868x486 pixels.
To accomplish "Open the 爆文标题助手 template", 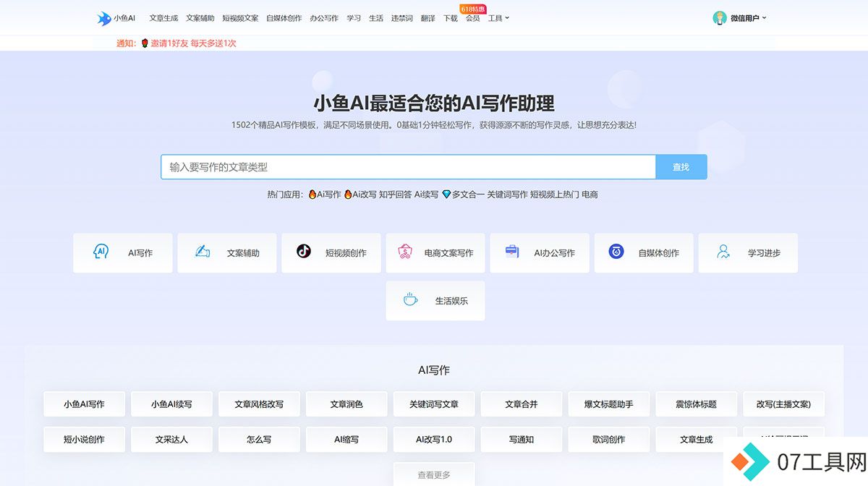I will point(609,404).
